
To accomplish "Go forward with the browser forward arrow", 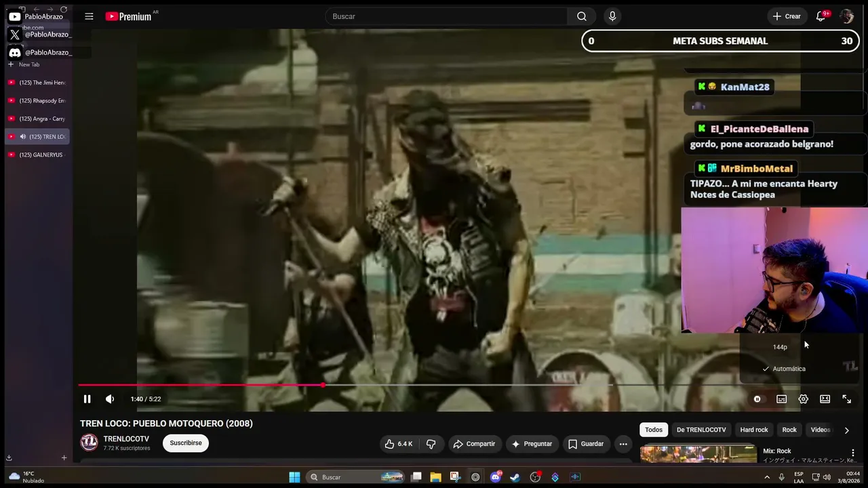I will click(50, 9).
